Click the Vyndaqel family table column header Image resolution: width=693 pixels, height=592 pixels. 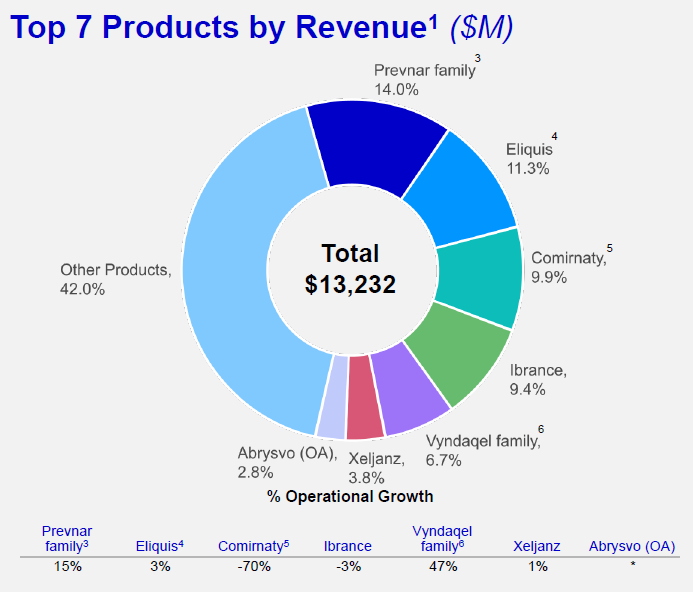442,539
